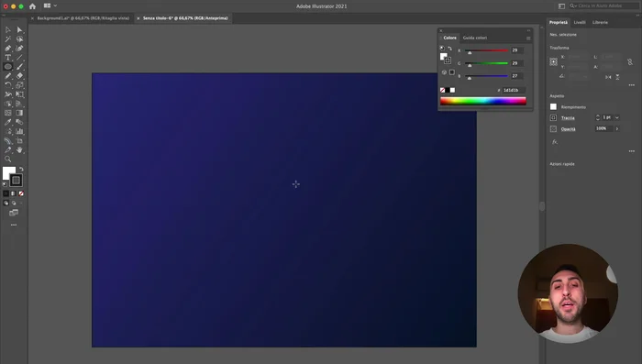
Task: Switch to the Senza titolo-6 document tab
Action: 185,18
